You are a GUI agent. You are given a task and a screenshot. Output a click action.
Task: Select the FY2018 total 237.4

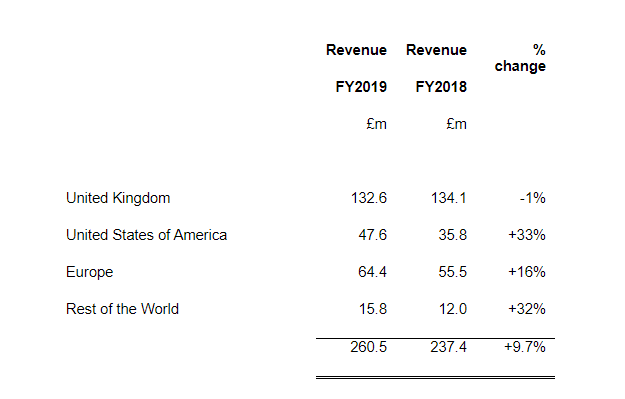coord(448,347)
